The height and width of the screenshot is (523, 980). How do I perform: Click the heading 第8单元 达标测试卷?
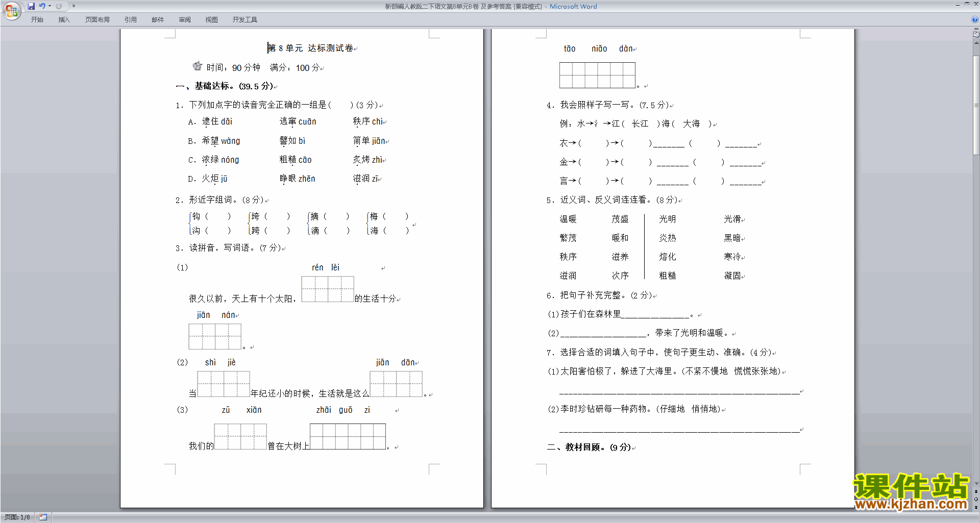pos(311,48)
